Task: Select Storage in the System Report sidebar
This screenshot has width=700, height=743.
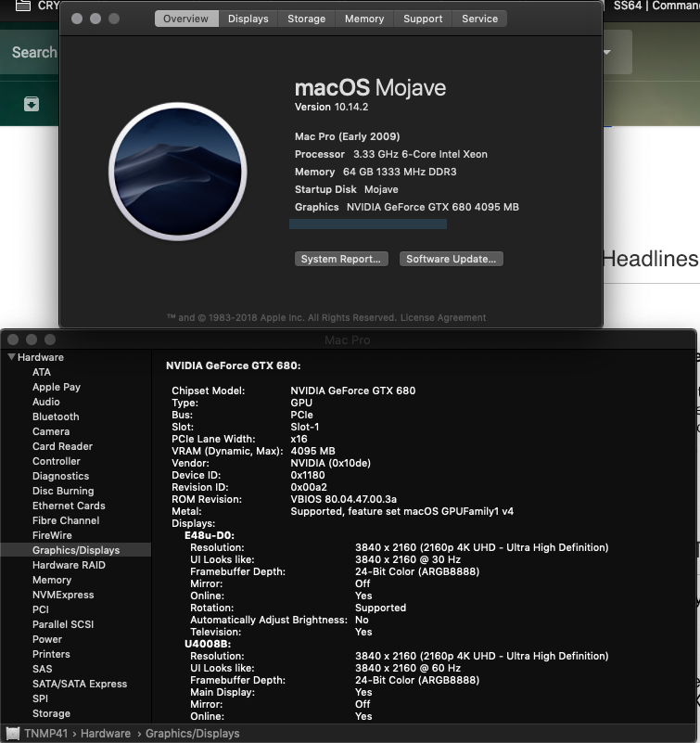Action: 51,713
